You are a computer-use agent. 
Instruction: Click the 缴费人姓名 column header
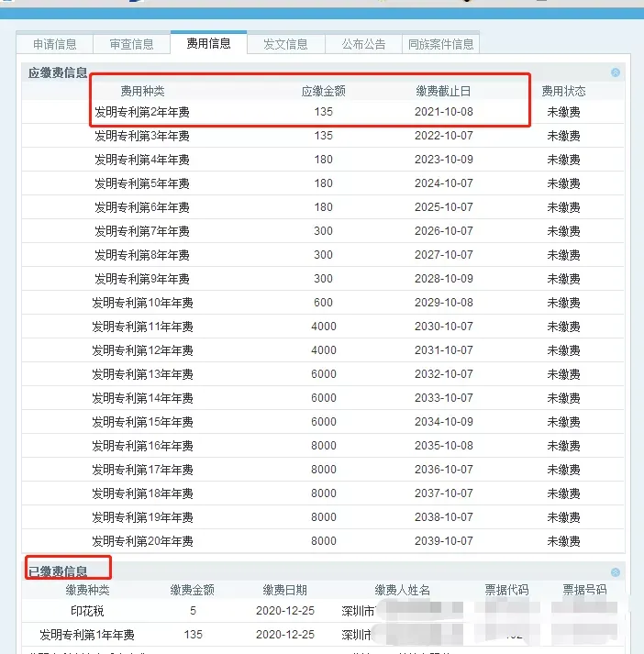click(402, 590)
